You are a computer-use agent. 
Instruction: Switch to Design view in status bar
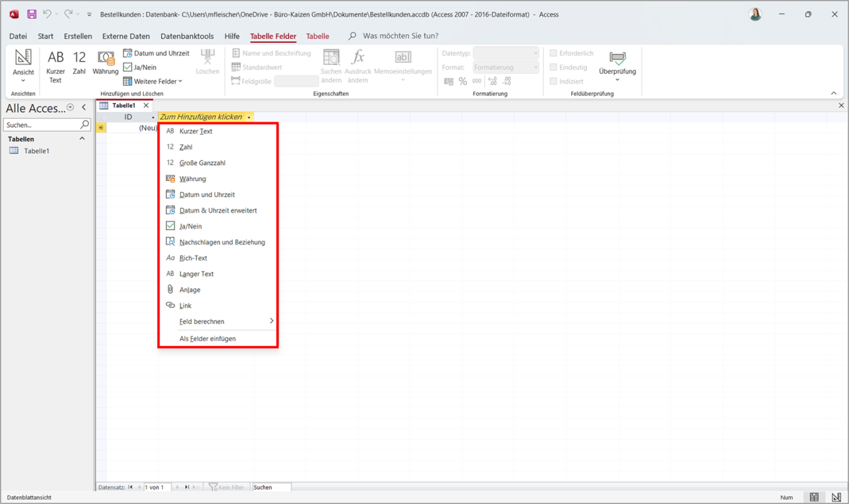point(835,497)
